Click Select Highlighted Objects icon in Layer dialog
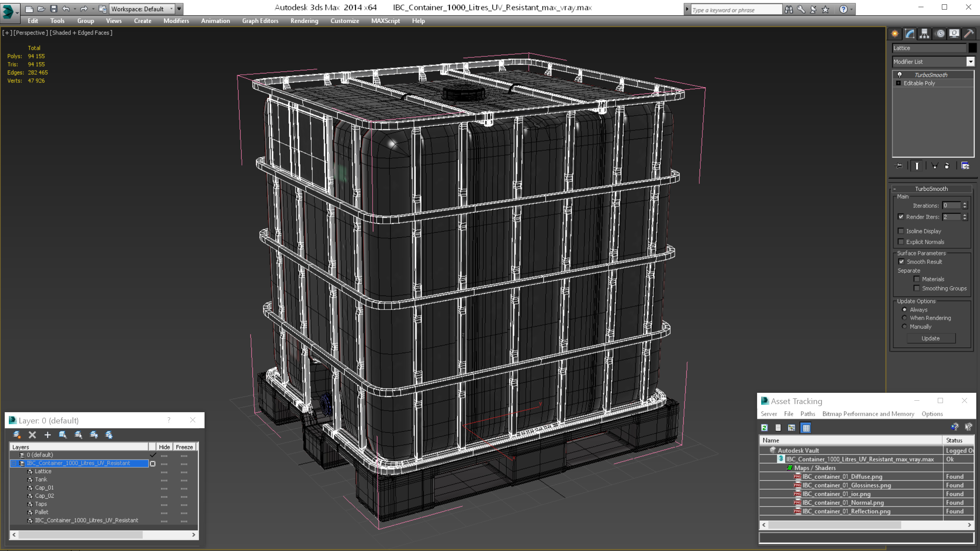980x551 pixels. pos(63,435)
